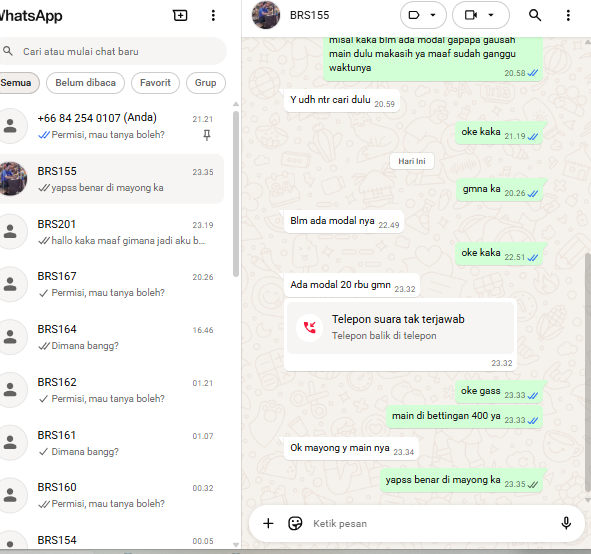Click the missed call phone icon
Viewport: 591px width, 554px height.
pos(309,327)
